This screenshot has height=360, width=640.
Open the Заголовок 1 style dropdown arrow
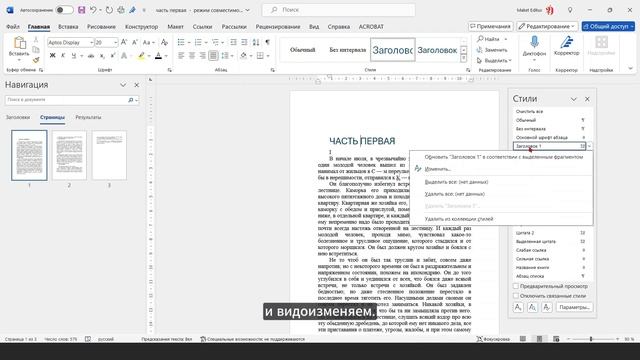pos(589,146)
